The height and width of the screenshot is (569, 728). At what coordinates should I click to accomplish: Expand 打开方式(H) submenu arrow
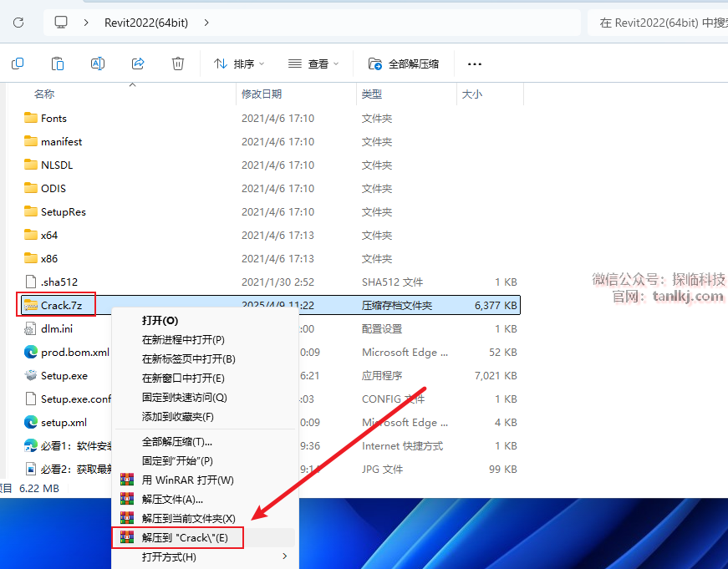[x=285, y=556]
